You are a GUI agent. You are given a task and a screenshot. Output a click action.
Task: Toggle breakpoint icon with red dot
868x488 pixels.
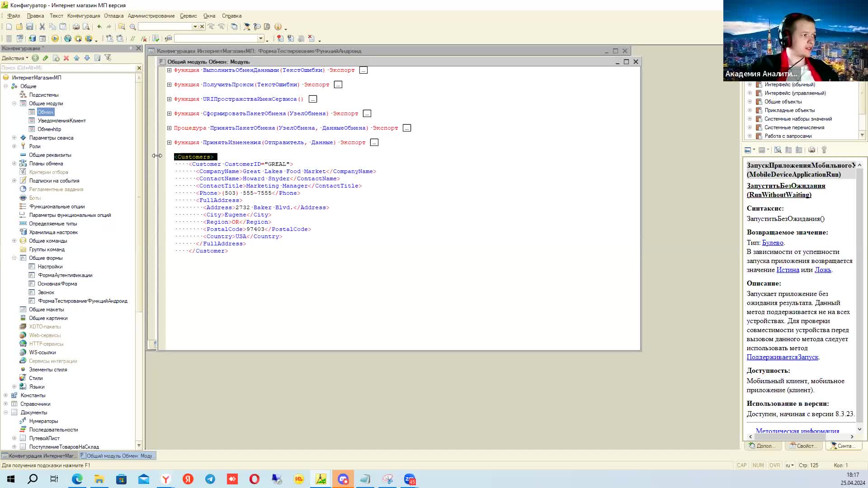[x=280, y=38]
